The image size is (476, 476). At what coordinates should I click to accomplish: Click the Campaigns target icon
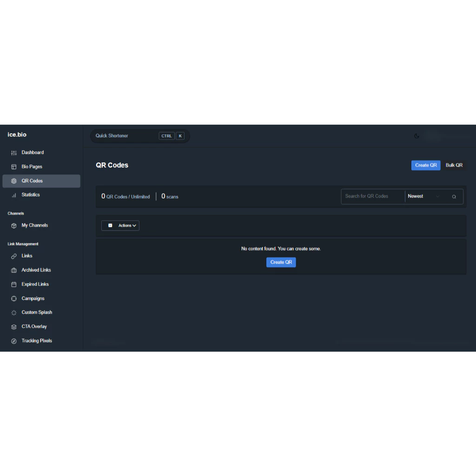tap(14, 299)
